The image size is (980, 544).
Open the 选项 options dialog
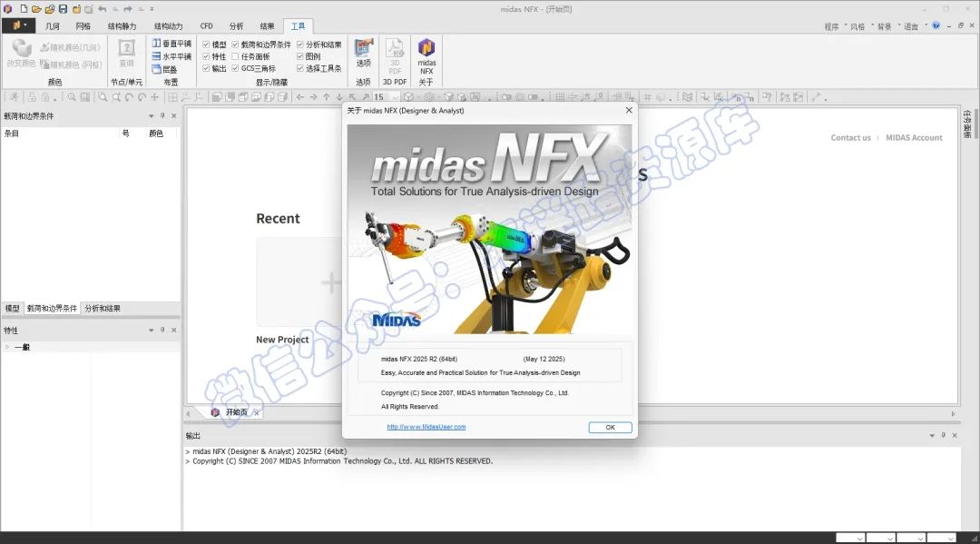click(363, 54)
